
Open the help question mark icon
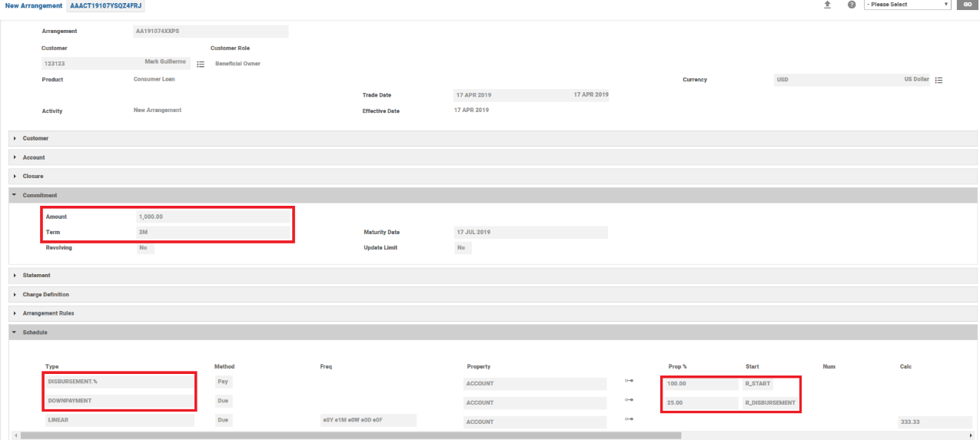[852, 5]
